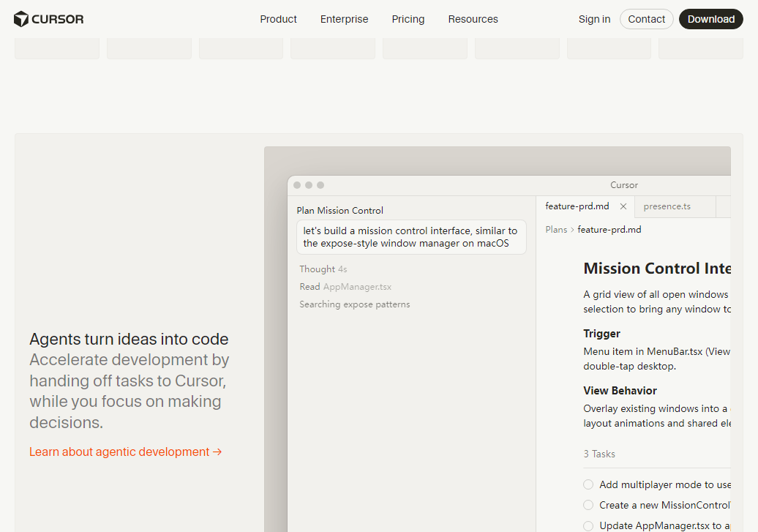Click the Plan Mission Control title
Image resolution: width=758 pixels, height=532 pixels.
[x=339, y=210]
